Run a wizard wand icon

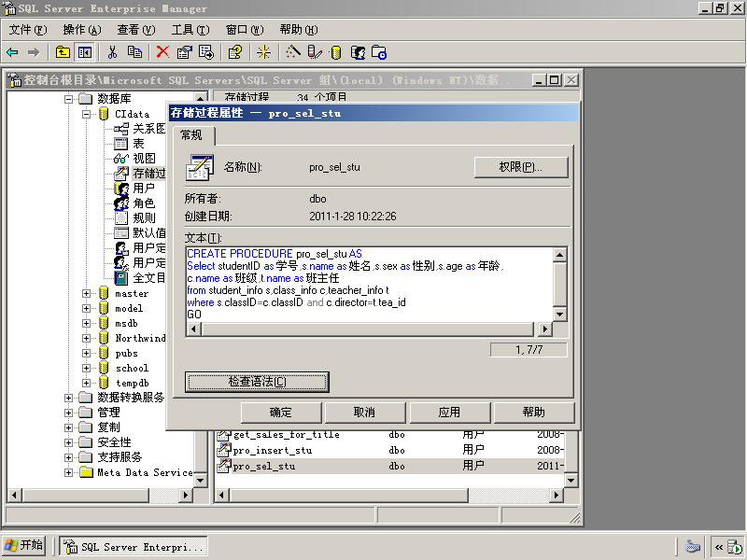[x=292, y=52]
